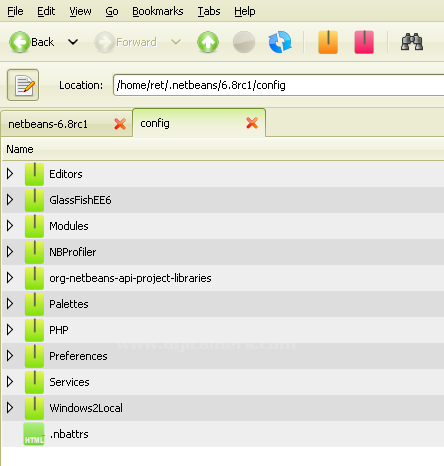Click the Forward navigation button
This screenshot has width=444, height=466.
point(125,42)
